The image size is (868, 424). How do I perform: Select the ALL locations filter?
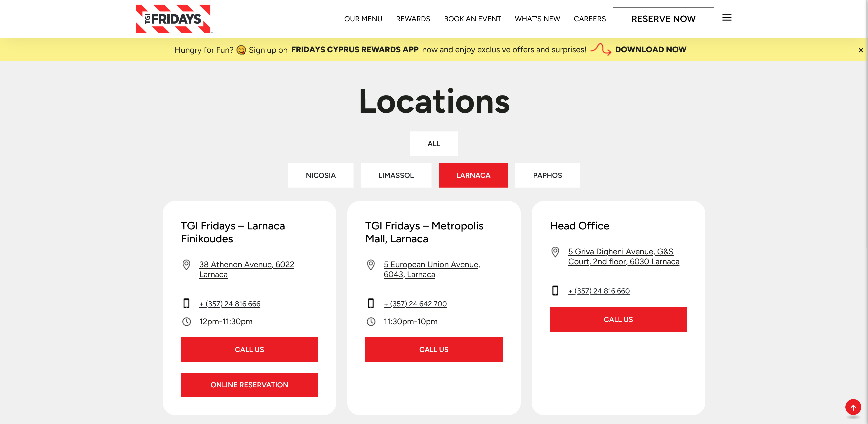(x=434, y=143)
